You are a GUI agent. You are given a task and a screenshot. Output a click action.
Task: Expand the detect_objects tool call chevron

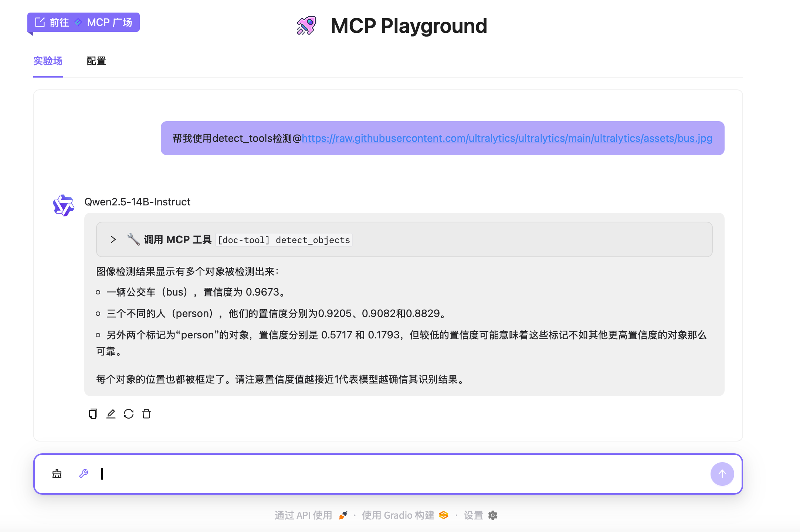tap(113, 239)
